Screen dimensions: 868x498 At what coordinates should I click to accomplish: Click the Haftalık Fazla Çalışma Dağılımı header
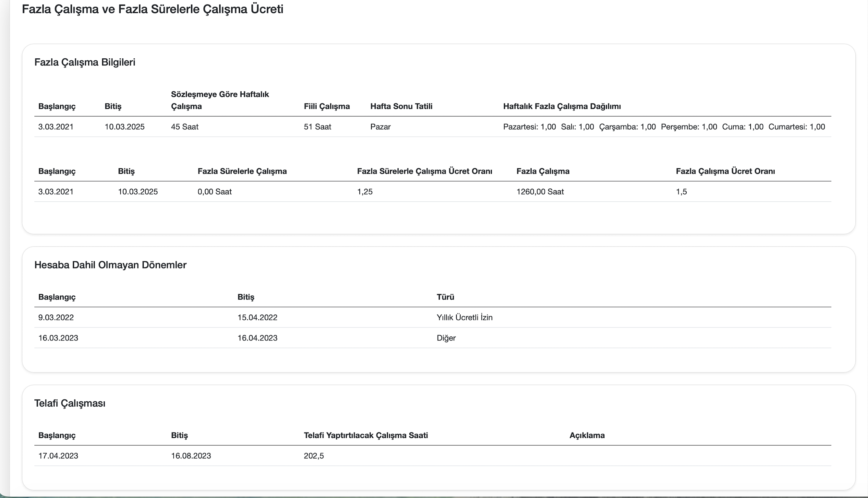tap(561, 106)
